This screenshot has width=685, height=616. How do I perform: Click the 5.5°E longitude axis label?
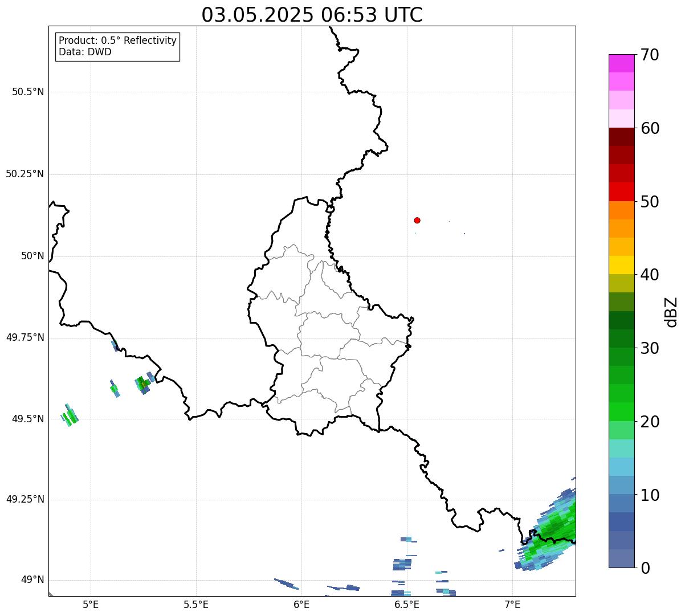(x=196, y=604)
